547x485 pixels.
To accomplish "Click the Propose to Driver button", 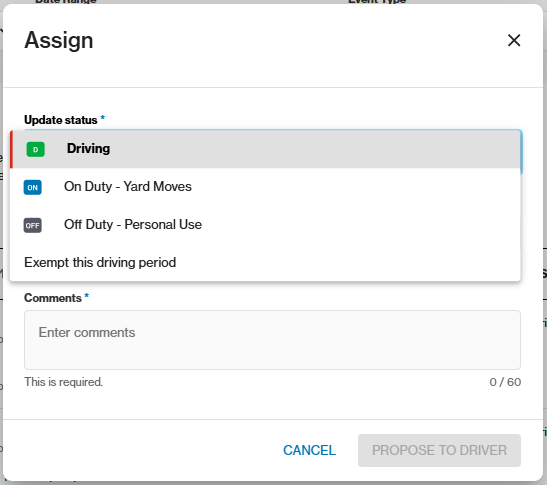I will [439, 450].
